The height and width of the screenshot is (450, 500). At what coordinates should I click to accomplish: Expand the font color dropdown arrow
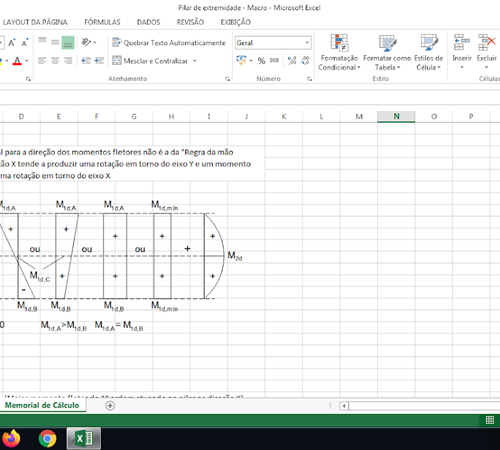pyautogui.click(x=27, y=61)
